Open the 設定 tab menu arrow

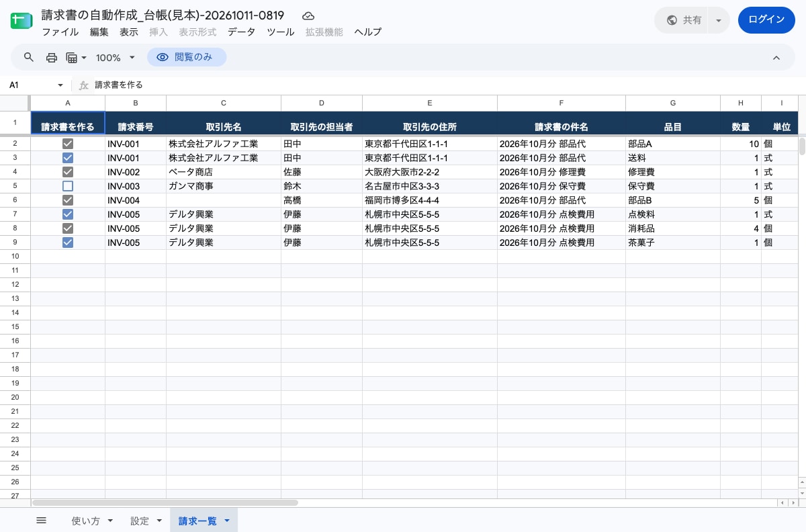point(159,521)
